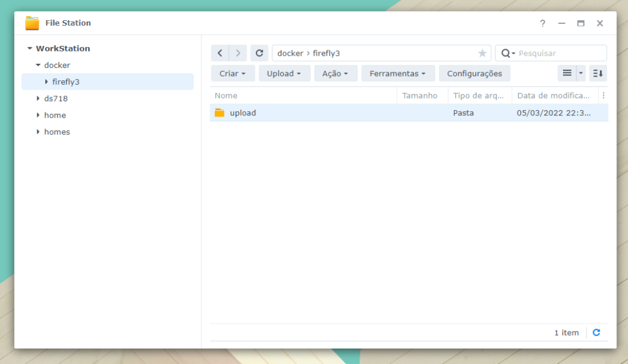Image resolution: width=628 pixels, height=364 pixels.
Task: Open the column options three-dot menu
Action: point(603,96)
